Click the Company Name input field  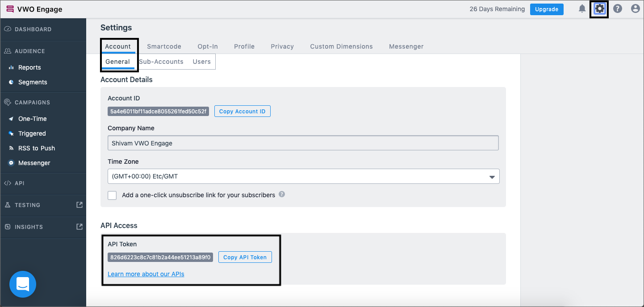(x=303, y=143)
